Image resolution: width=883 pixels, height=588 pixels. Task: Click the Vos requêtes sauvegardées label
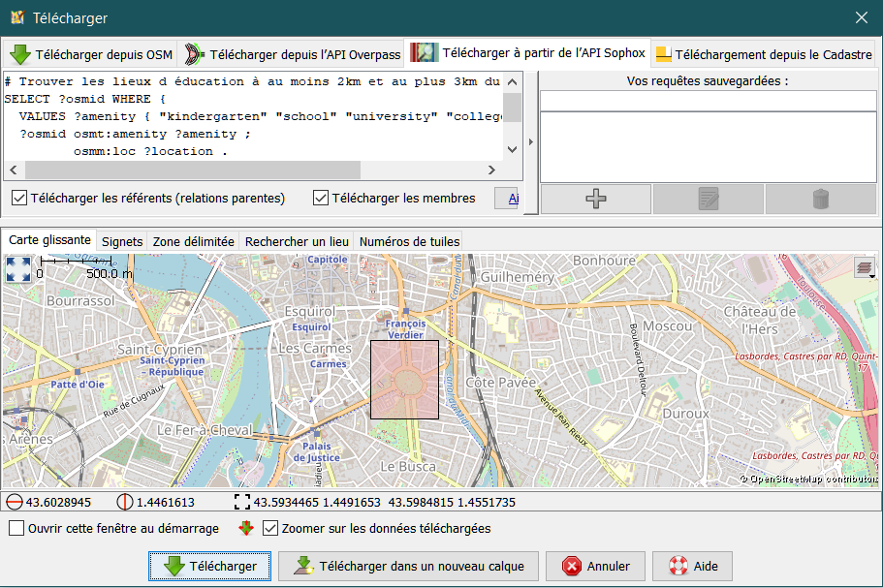point(708,81)
